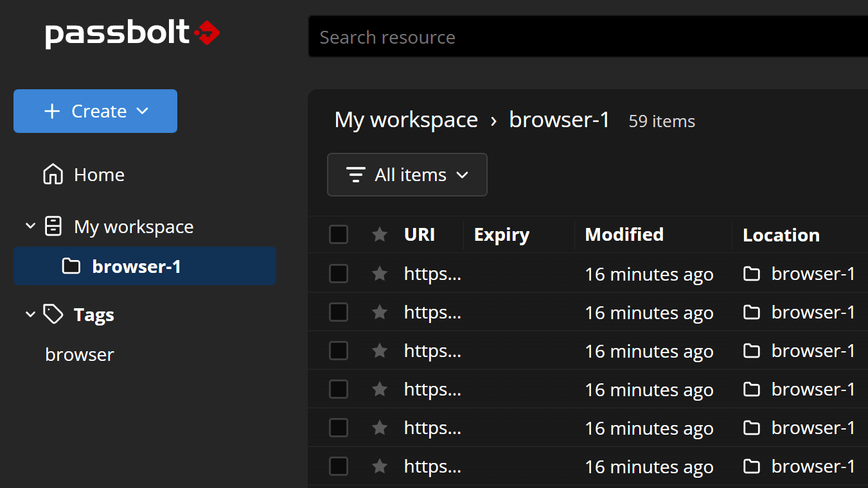This screenshot has width=868, height=488.
Task: Click inside the Search resource field
Action: (x=514, y=37)
